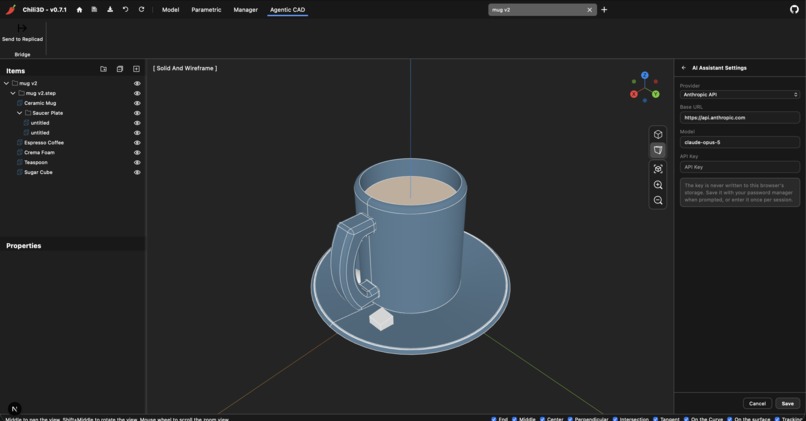Toggle the Middle snap checkbox
This screenshot has height=421, width=806.
(x=515, y=419)
